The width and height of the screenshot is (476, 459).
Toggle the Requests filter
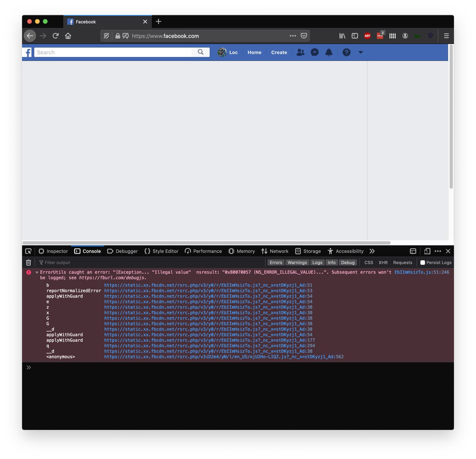point(403,262)
